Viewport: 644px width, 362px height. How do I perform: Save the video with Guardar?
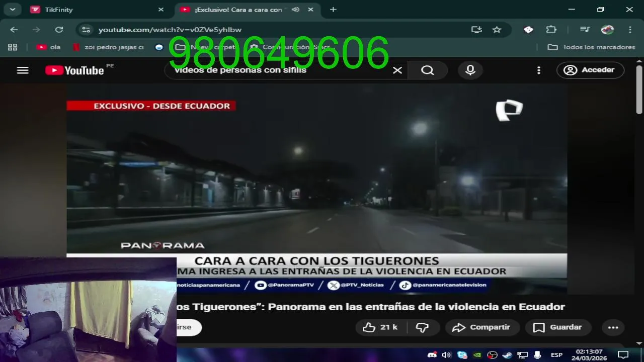(558, 327)
